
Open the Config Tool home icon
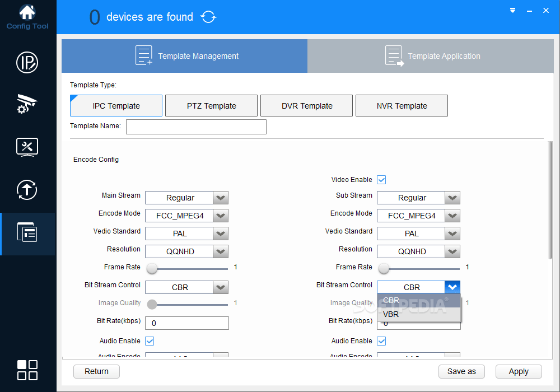27,17
